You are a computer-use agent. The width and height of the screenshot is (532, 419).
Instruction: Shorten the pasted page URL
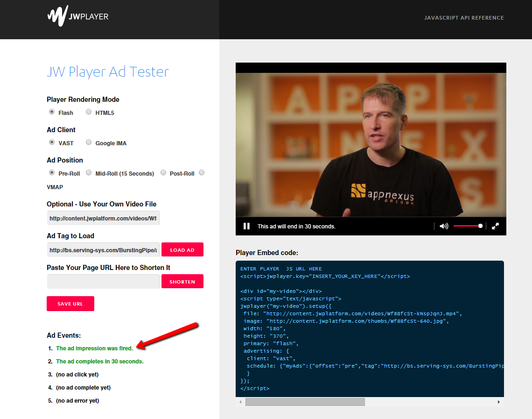click(182, 281)
